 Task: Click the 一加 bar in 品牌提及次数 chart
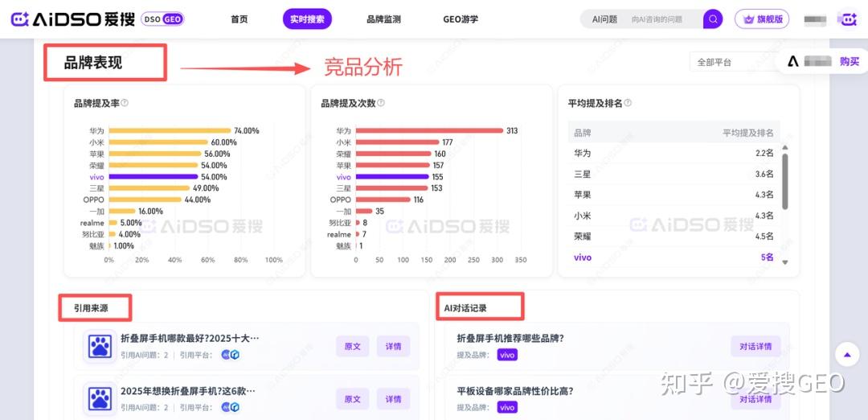pos(364,211)
